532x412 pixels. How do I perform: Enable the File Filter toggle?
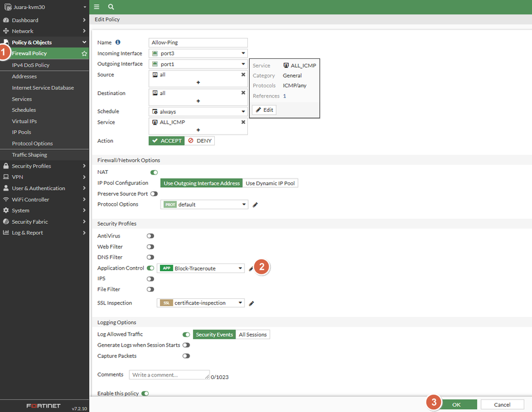click(x=150, y=289)
